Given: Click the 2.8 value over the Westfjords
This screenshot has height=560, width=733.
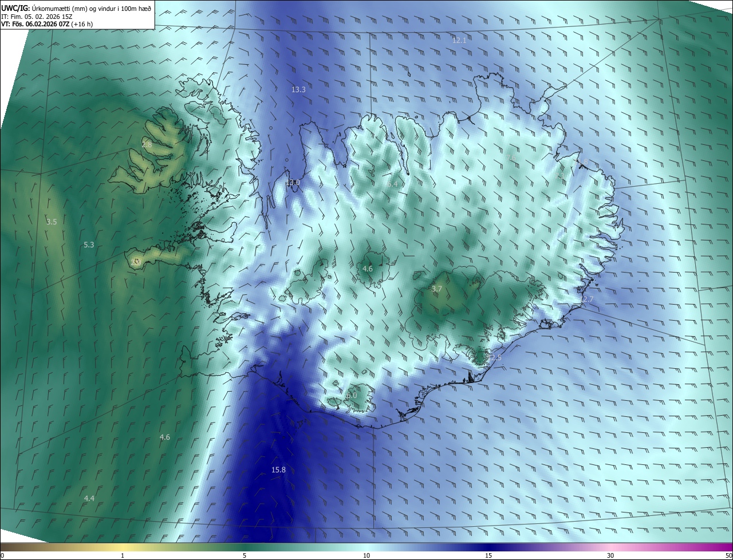Looking at the screenshot, I should pyautogui.click(x=147, y=145).
